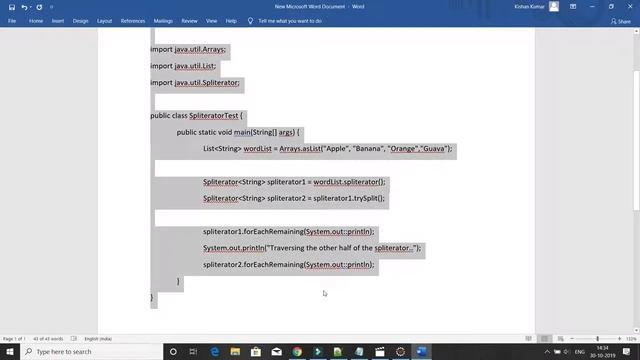Click 'Arrays.asList' in the wordList line
The height and width of the screenshot is (360, 640).
click(300, 149)
